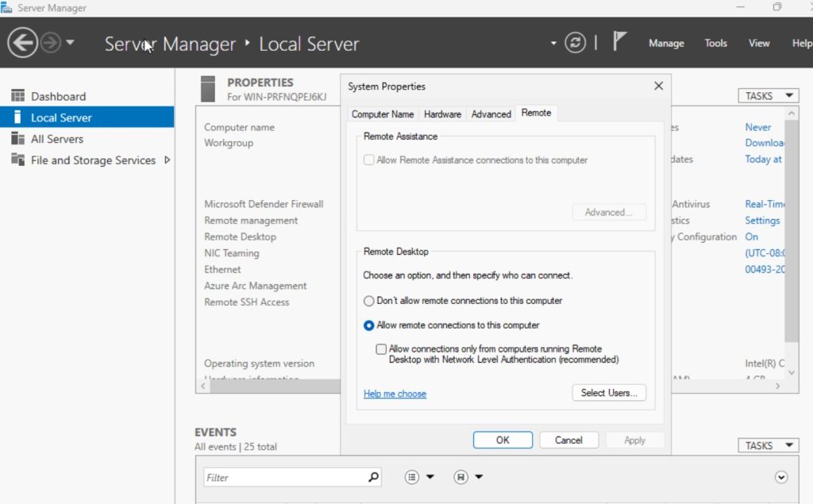Open the Help me choose link

tap(395, 394)
